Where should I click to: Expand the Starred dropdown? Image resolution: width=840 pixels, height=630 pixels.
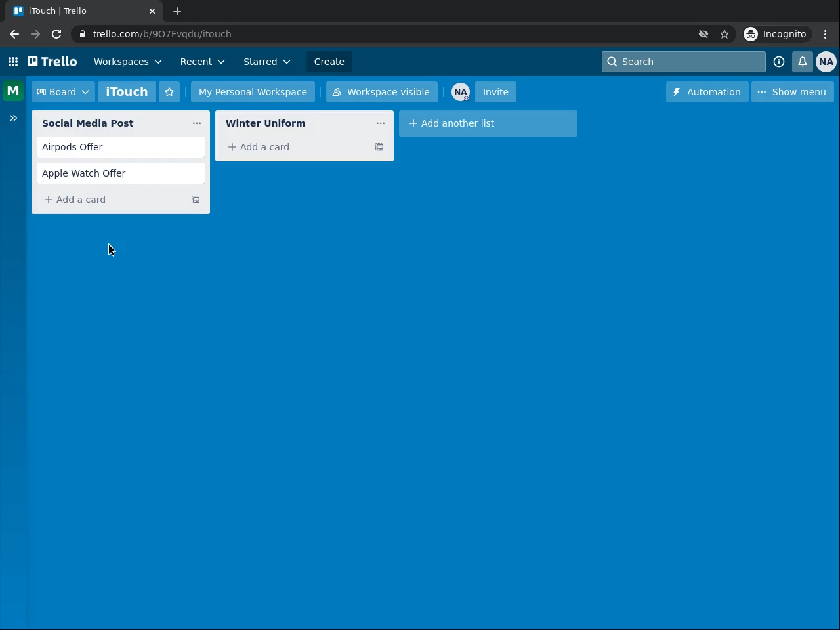click(x=266, y=62)
